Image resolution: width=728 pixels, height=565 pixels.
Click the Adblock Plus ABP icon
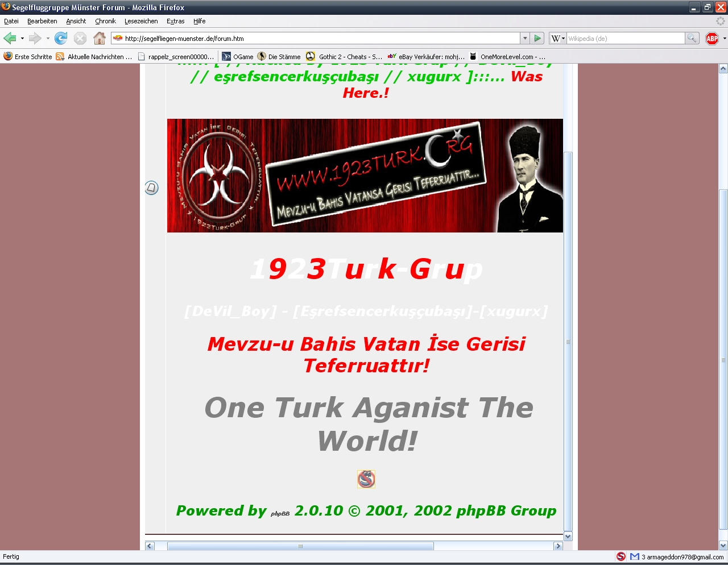click(712, 38)
